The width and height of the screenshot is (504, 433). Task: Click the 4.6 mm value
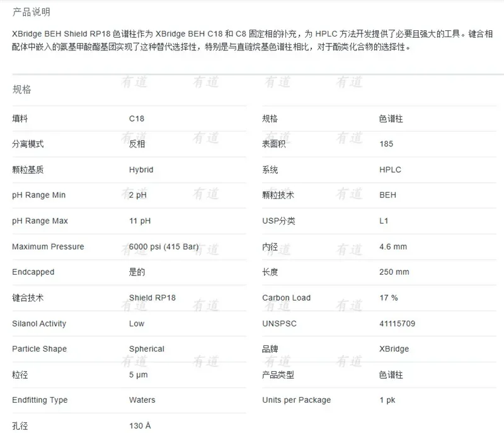click(x=393, y=246)
